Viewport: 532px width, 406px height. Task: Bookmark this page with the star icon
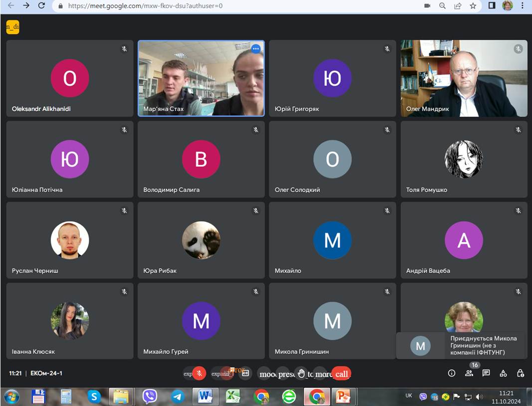(x=473, y=6)
